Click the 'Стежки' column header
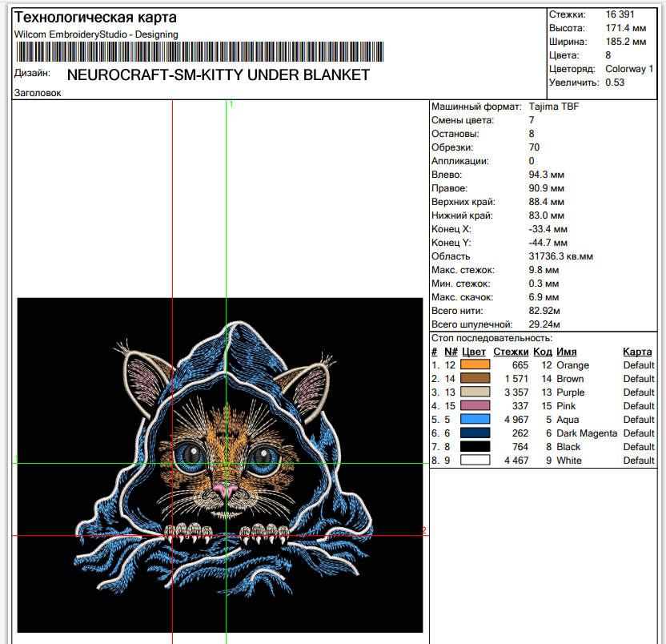The height and width of the screenshot is (644, 666). (x=511, y=352)
